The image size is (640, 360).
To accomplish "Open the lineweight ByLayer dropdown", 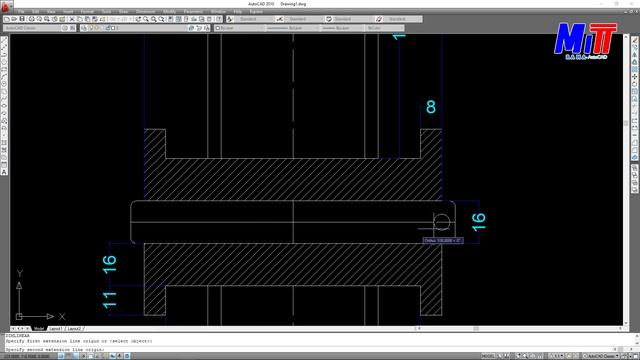I will coord(342,28).
